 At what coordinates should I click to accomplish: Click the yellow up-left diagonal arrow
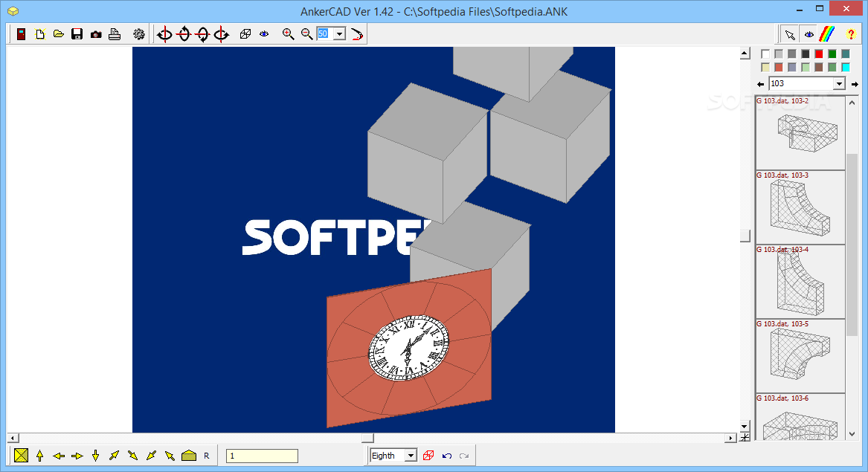point(170,456)
